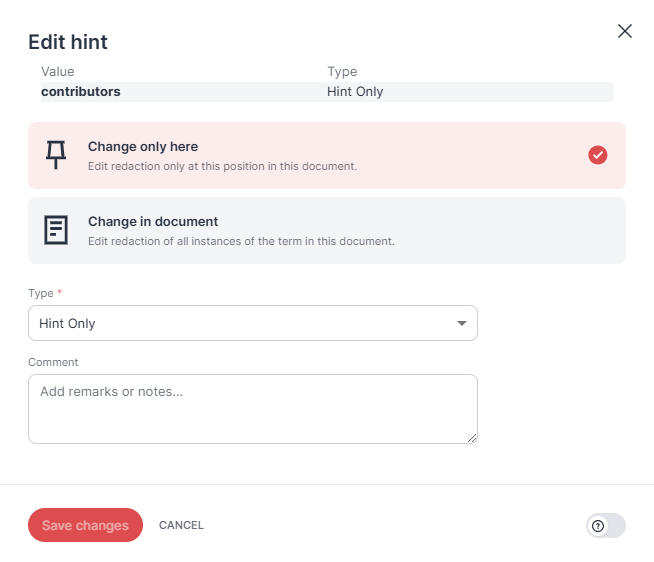Click the Hint Only type cell in table
654x562 pixels.
[355, 92]
